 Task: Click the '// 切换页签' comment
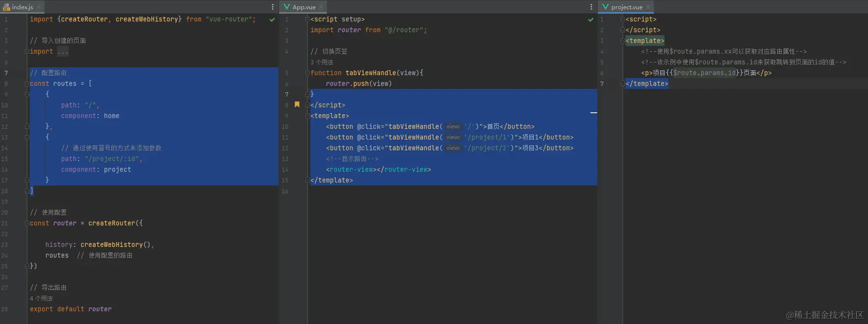(x=329, y=51)
